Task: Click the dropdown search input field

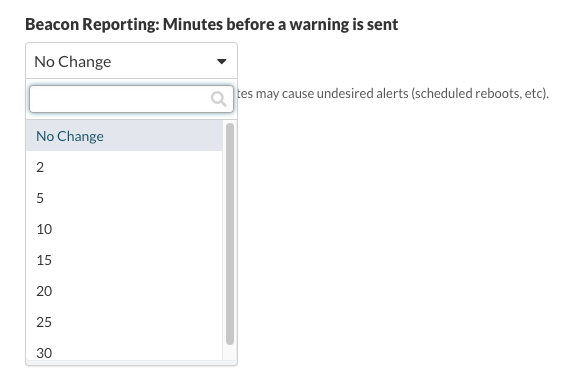Action: tap(131, 99)
